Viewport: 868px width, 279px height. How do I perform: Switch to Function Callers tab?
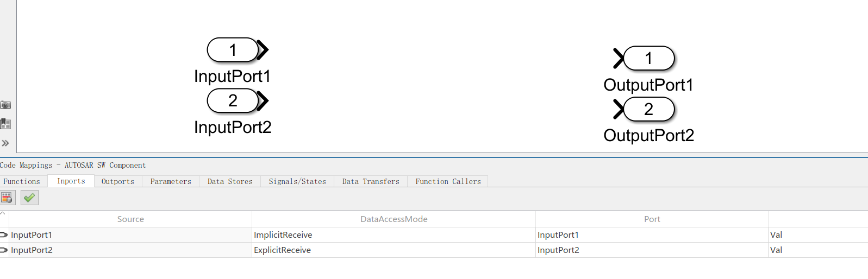[x=448, y=181]
